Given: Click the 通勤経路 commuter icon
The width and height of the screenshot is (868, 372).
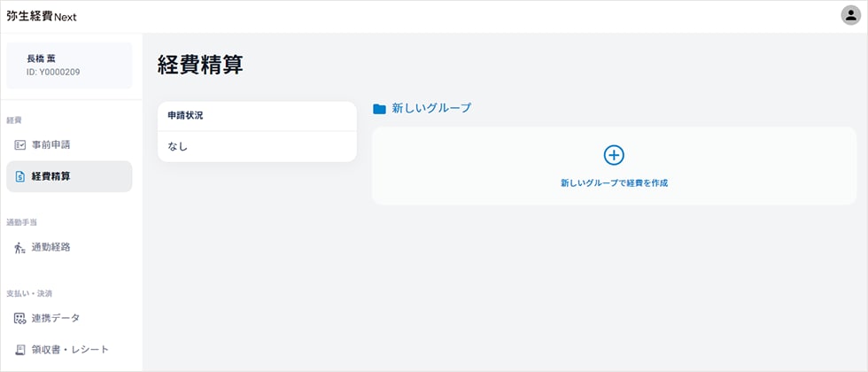Looking at the screenshot, I should click(20, 247).
